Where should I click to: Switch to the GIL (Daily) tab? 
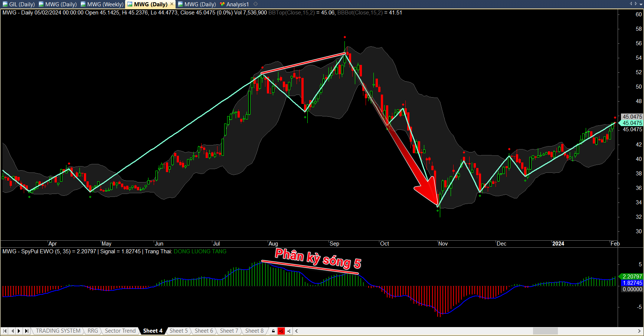19,4
